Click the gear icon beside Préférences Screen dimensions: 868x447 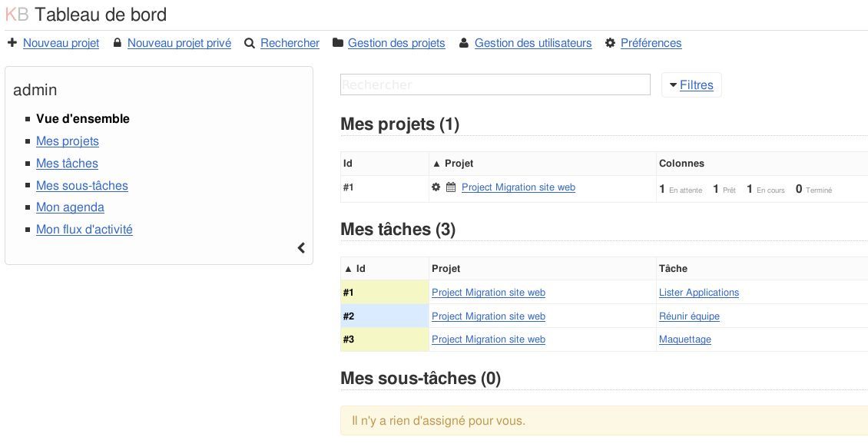(x=610, y=43)
